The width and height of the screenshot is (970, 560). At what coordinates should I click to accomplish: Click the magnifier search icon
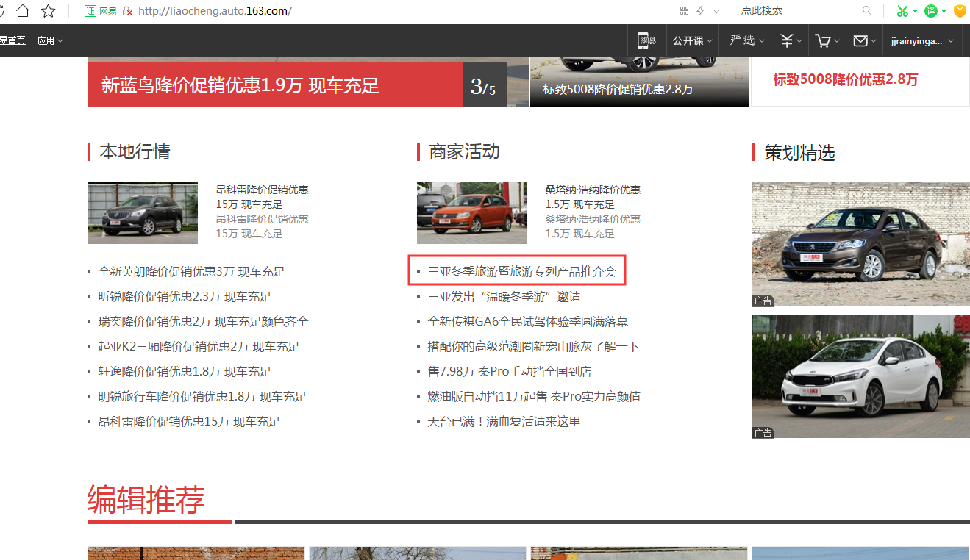point(867,10)
